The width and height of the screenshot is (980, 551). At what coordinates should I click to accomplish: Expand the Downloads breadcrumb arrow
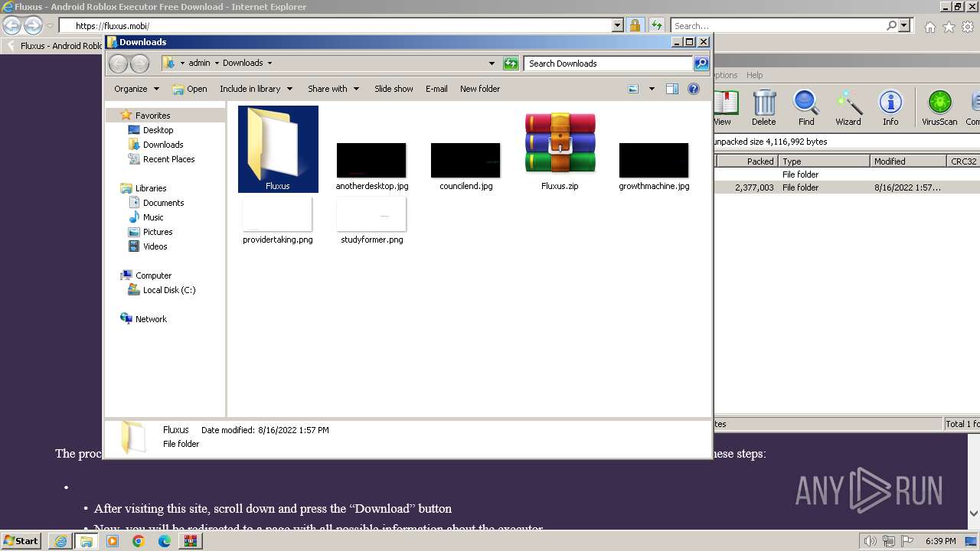tap(269, 64)
